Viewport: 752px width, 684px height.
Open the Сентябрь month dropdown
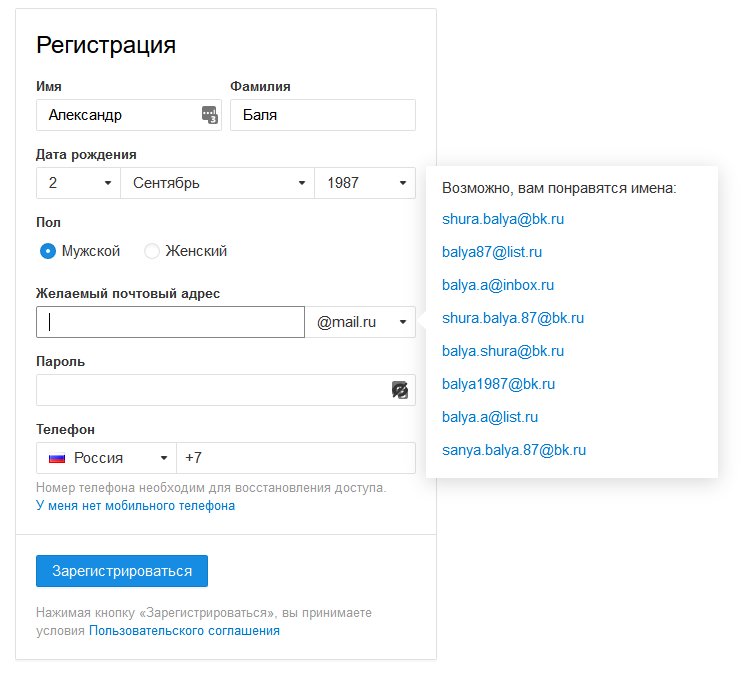pyautogui.click(x=217, y=183)
